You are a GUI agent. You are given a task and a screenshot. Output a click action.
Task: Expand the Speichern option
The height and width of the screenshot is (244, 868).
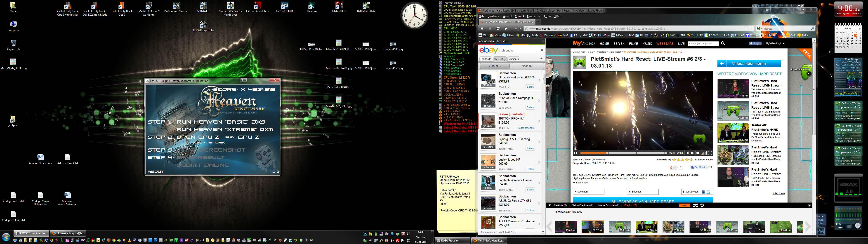588,192
